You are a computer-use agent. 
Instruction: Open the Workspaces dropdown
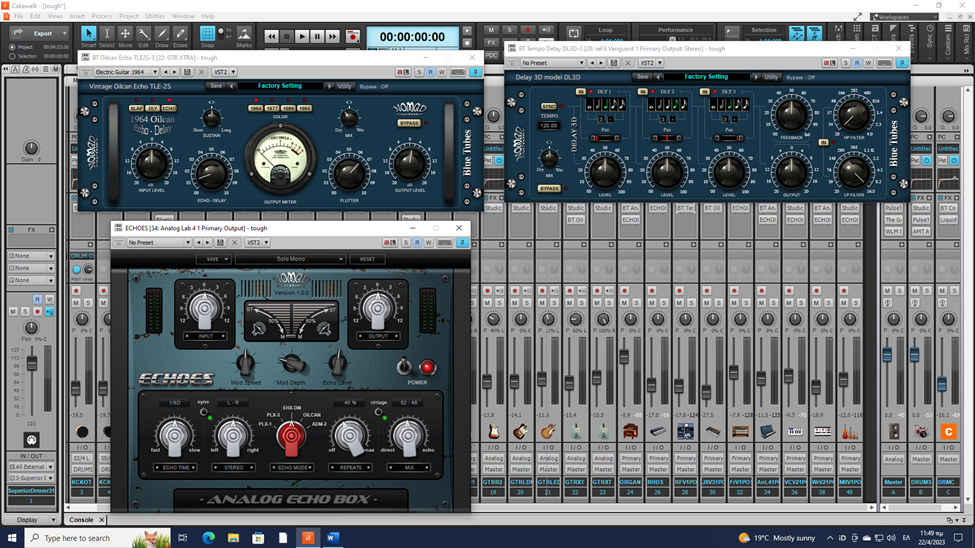pos(904,17)
